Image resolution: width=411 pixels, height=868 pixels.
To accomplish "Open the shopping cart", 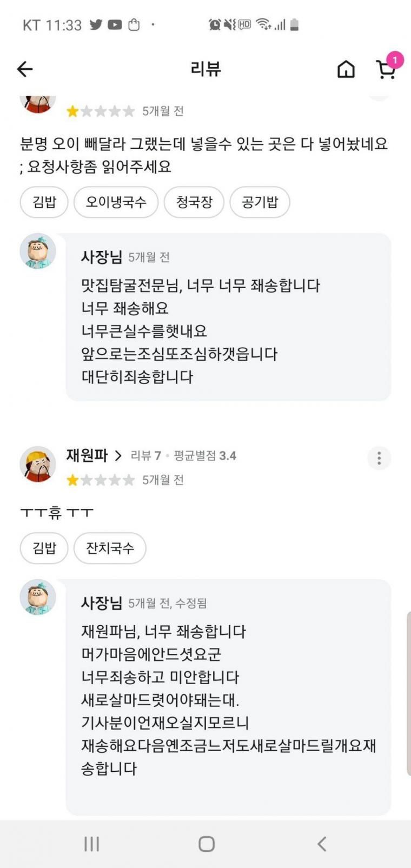I will point(386,69).
